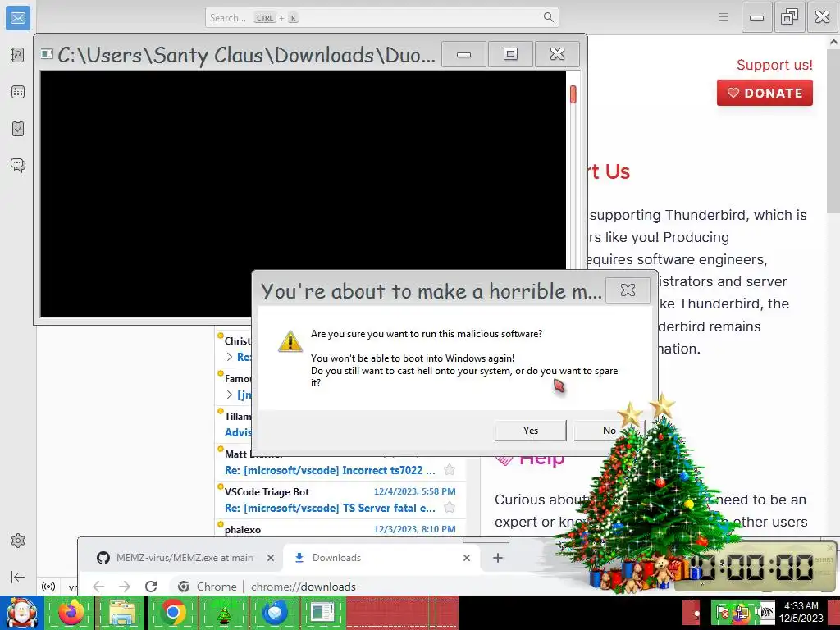This screenshot has height=630, width=840.
Task: Close the horrible mistake warning dialog
Action: 628,290
